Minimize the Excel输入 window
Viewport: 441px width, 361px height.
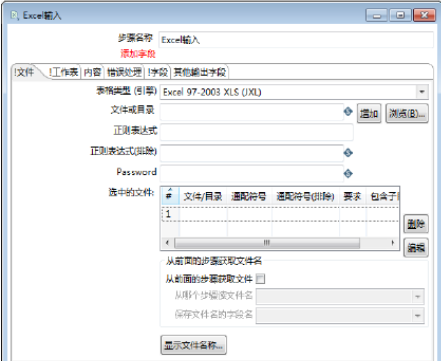[x=377, y=15]
